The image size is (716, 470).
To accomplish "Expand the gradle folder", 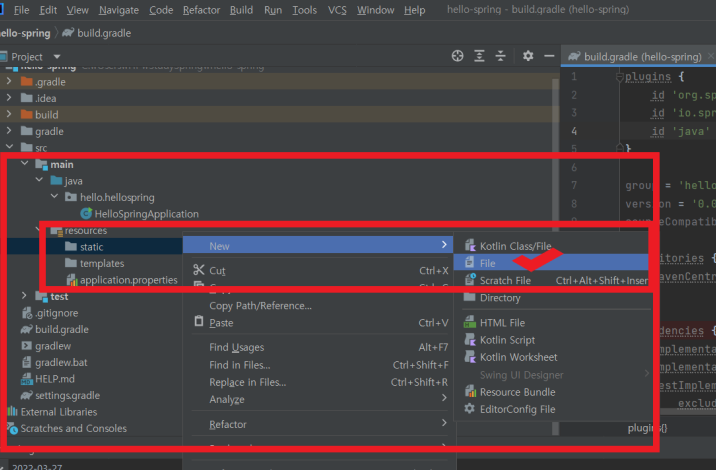I will [9, 131].
